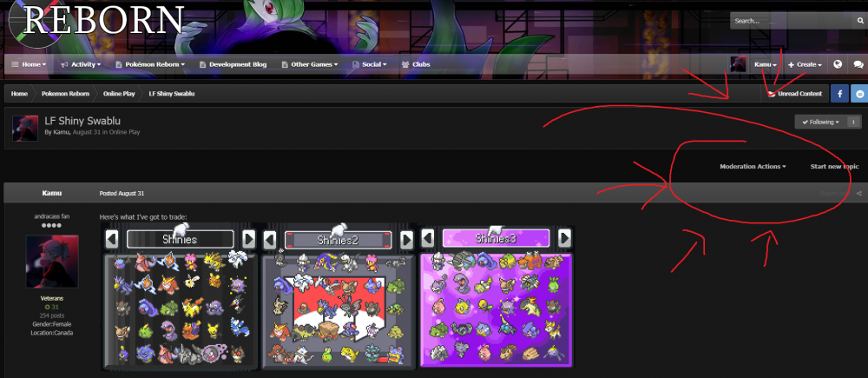Open messages chat bubble icon
The image size is (868, 378).
[858, 64]
